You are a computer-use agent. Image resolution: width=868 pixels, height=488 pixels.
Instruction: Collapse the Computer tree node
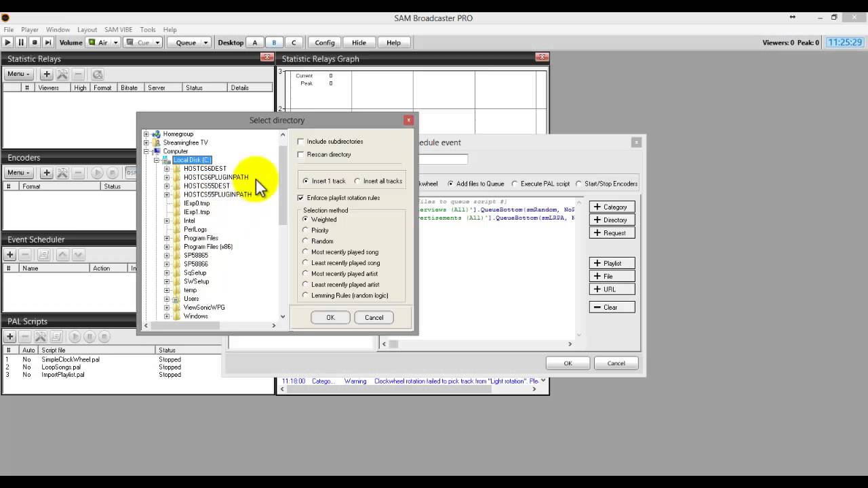pyautogui.click(x=146, y=151)
